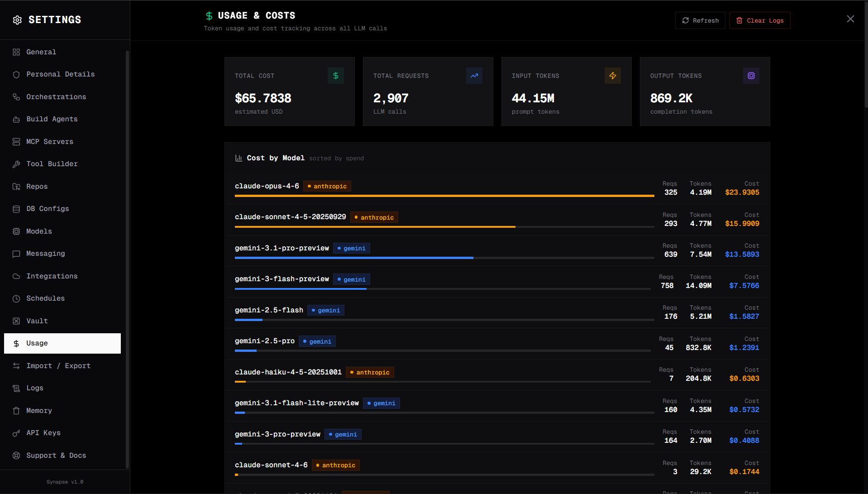The height and width of the screenshot is (494, 868).
Task: Navigate to Schedules settings
Action: click(62, 298)
